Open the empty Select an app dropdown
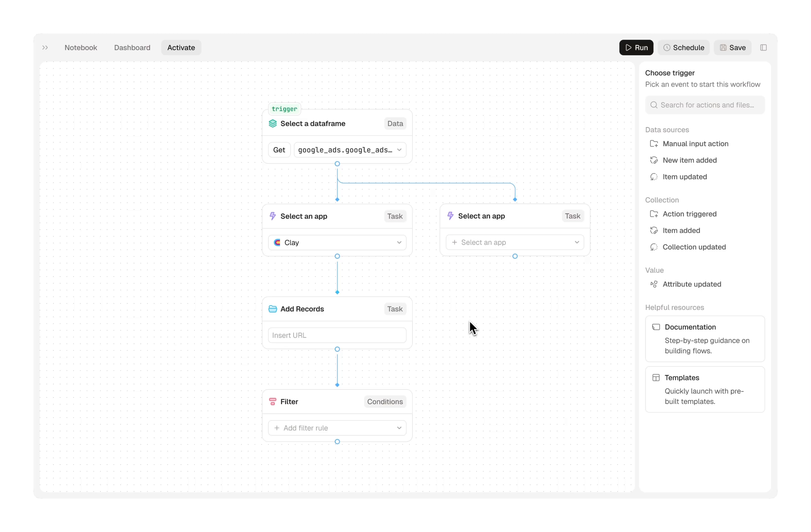 coord(515,242)
